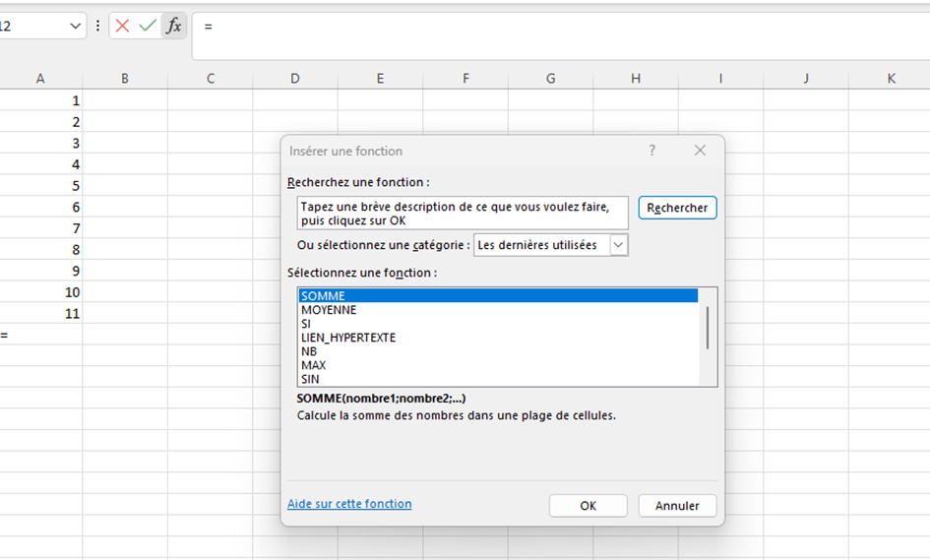
Task: Select the MAX function entry
Action: tap(314, 365)
